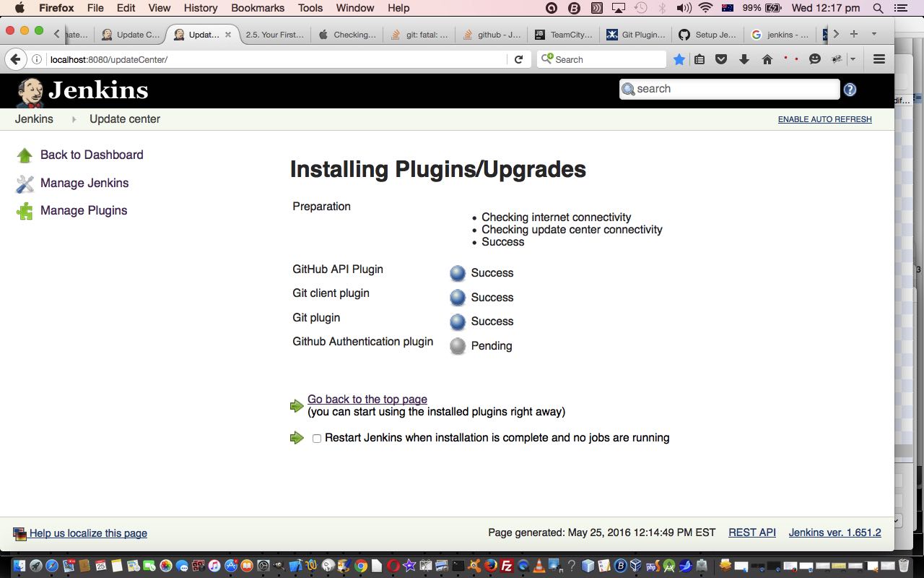Click the right tab-strip scroll chevron
Viewport: 924px width, 578px height.
836,34
